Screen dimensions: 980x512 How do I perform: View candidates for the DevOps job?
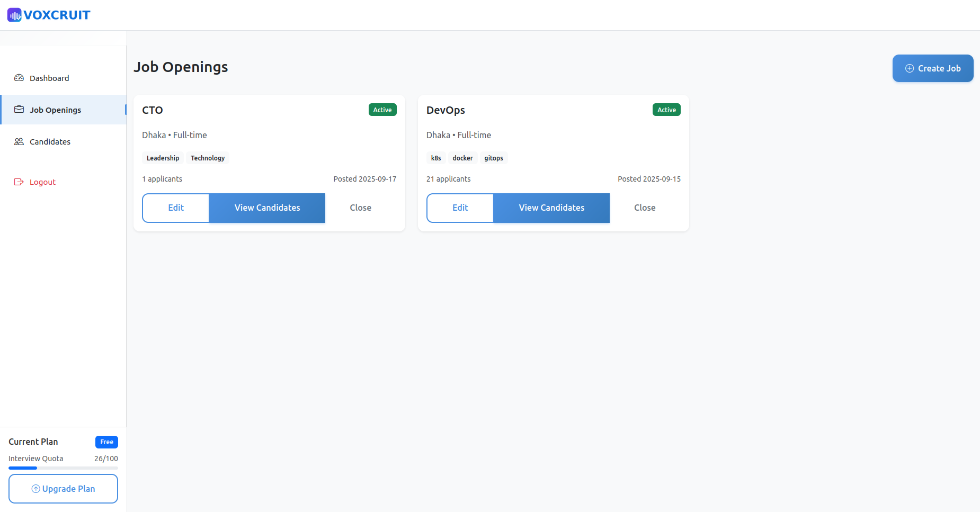point(551,208)
